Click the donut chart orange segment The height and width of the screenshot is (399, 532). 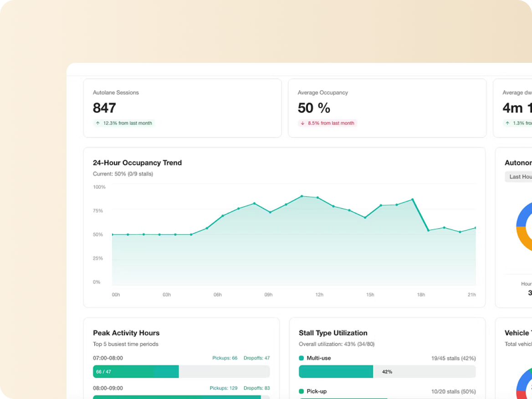523,239
